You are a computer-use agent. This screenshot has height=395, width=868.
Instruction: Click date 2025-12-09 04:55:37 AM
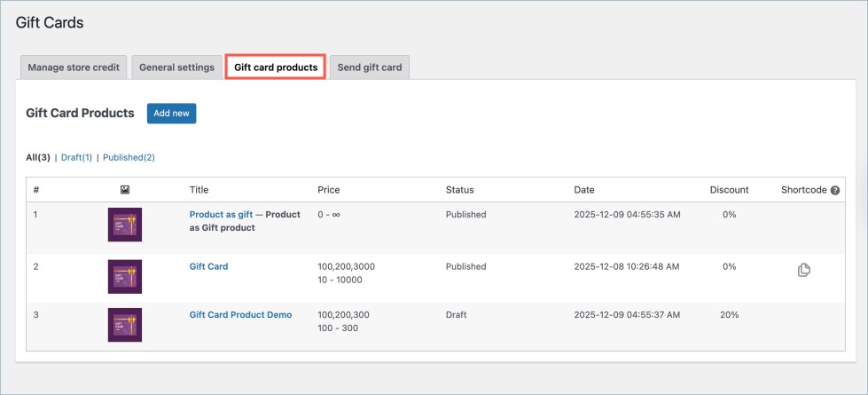pyautogui.click(x=627, y=315)
